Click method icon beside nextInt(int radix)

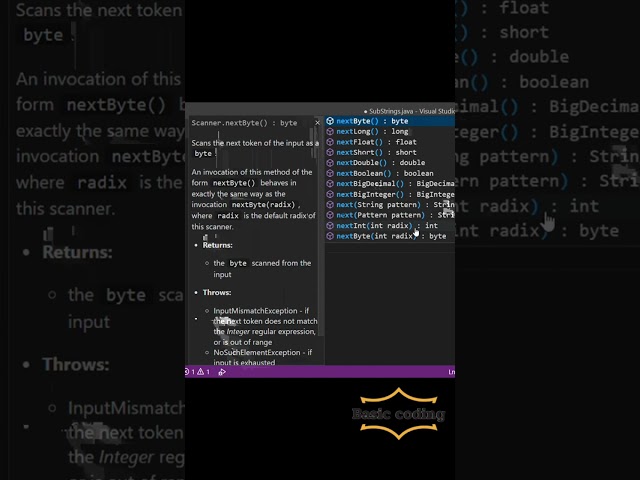click(330, 226)
